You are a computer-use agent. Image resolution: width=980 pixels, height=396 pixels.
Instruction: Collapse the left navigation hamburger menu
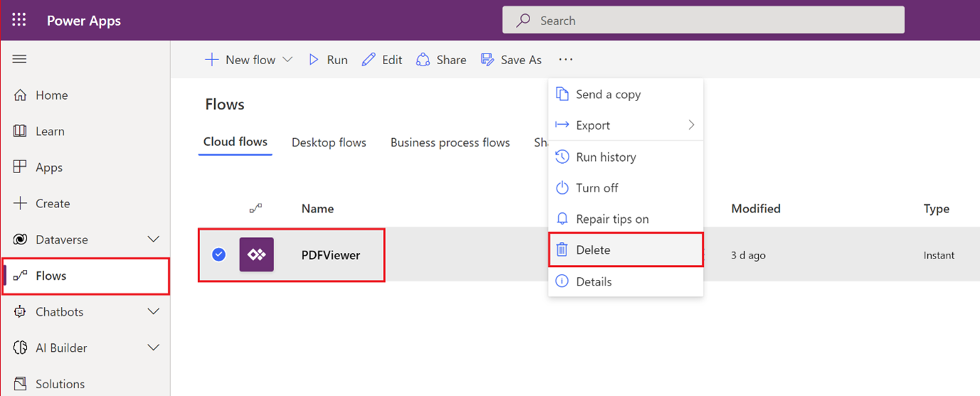click(19, 59)
